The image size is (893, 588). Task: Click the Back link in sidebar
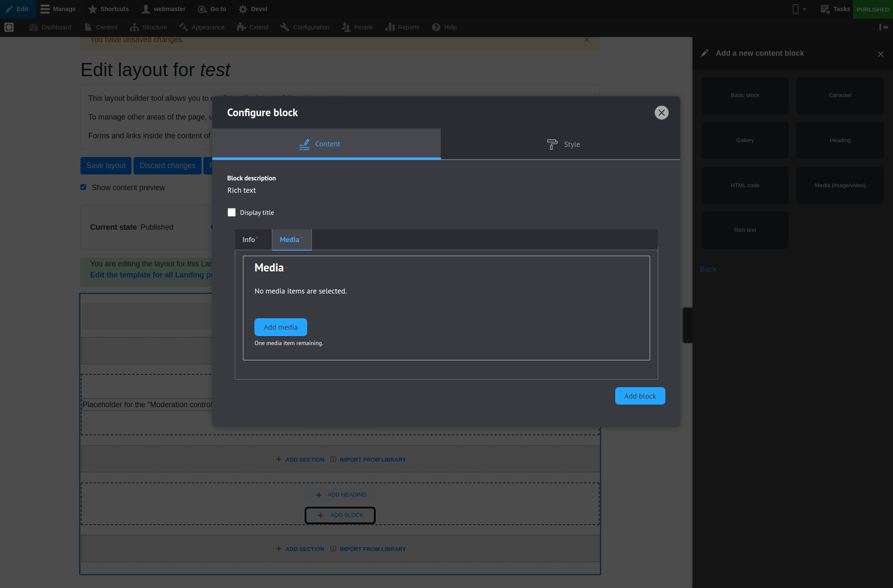(708, 269)
